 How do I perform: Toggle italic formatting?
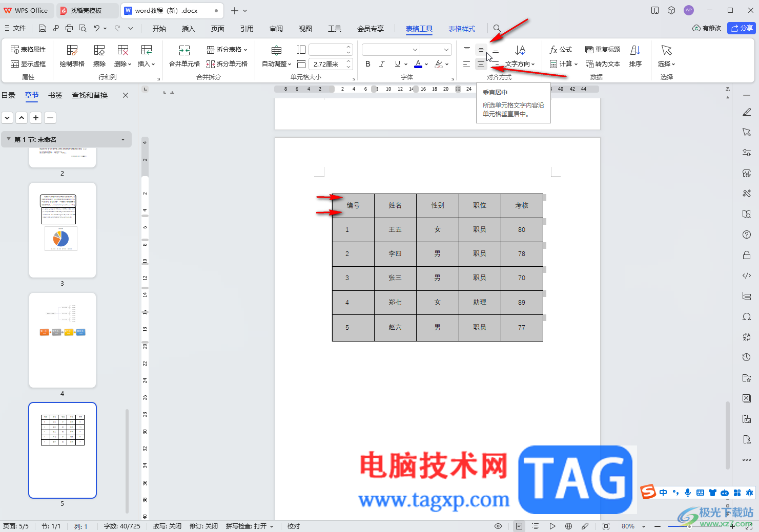[382, 64]
